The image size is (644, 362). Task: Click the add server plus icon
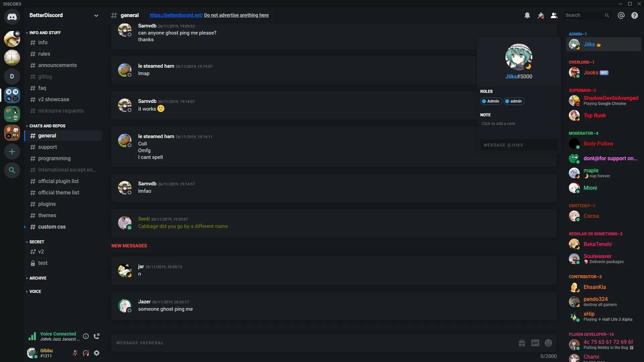pos(12,152)
